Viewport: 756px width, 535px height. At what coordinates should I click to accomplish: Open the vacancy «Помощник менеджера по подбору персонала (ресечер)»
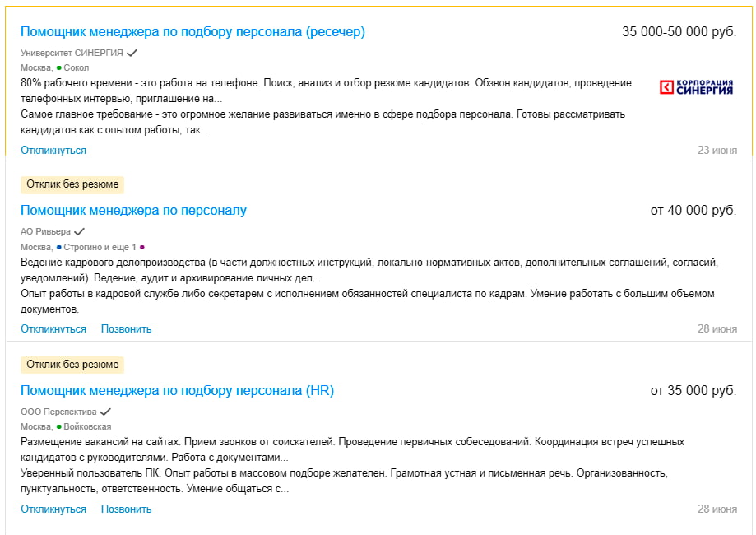click(195, 30)
